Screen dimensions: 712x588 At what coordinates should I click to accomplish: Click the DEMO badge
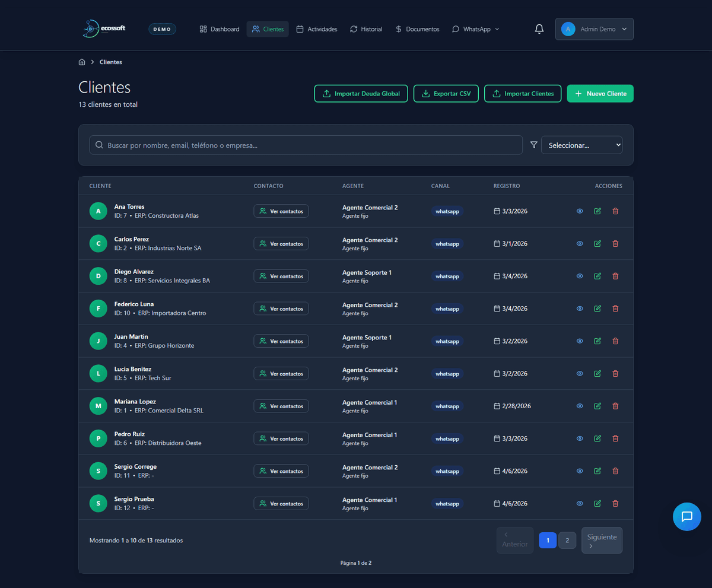(162, 29)
